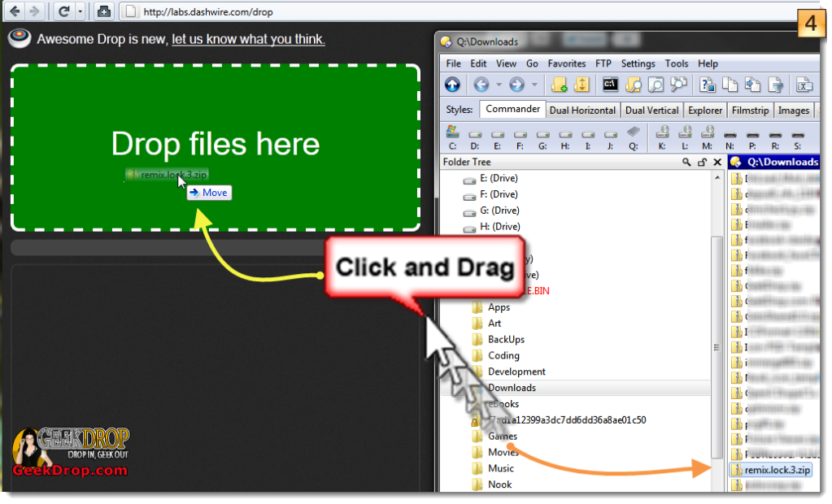Click the browser reload button

63,11
